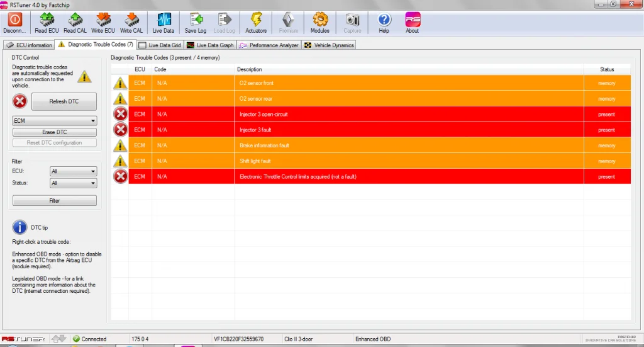Click the Save Log toolbar icon
Image resolution: width=644 pixels, height=347 pixels.
point(196,20)
